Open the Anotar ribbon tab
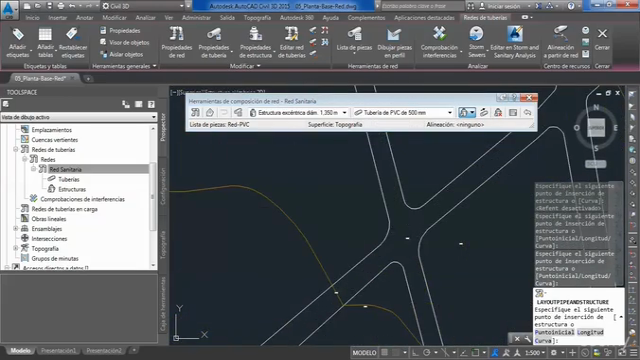This screenshot has width=640, height=360. tap(84, 18)
